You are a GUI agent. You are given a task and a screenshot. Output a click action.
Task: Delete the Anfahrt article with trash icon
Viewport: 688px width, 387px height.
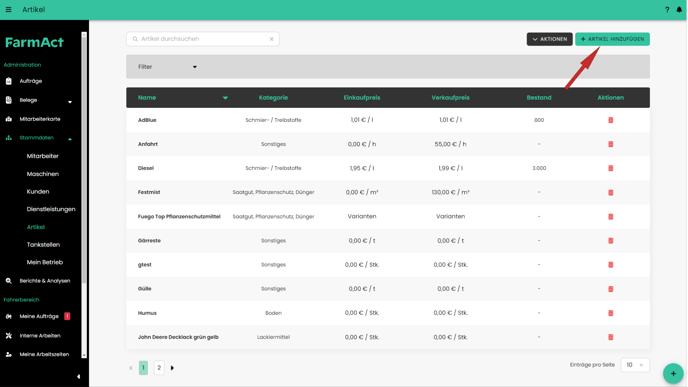(610, 144)
